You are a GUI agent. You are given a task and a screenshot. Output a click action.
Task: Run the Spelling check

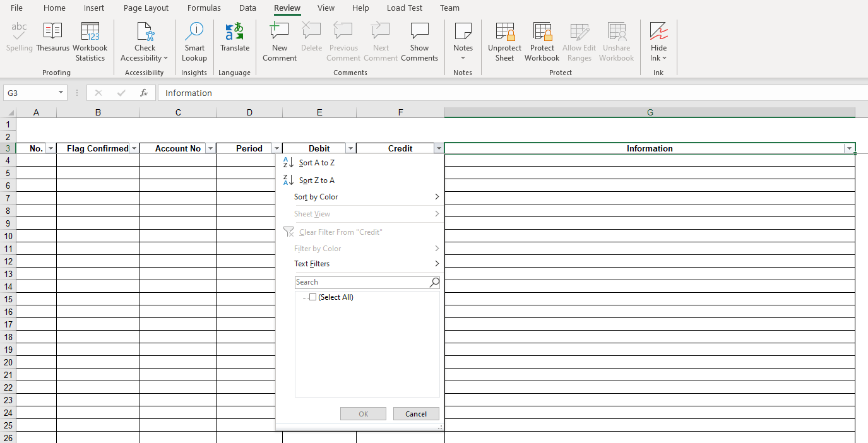tap(20, 38)
